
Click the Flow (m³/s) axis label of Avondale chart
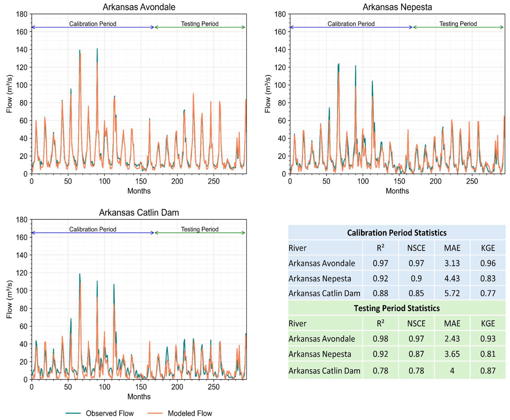(x=9, y=94)
